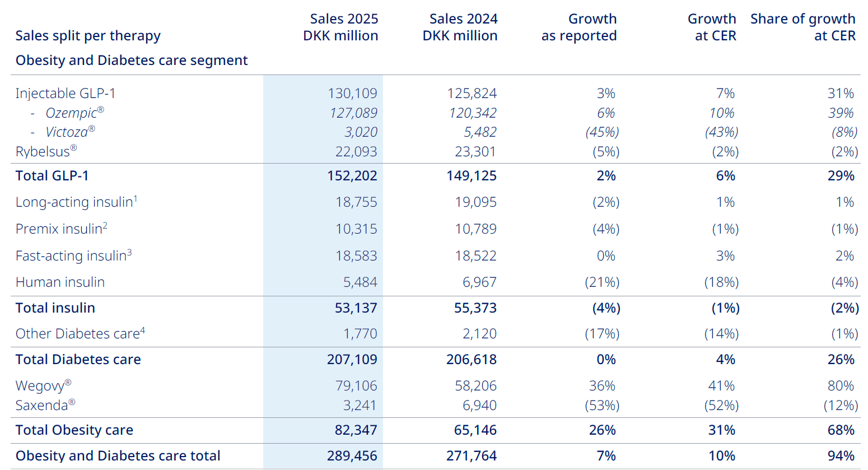The image size is (868, 470).
Task: Select 'Other Diabetes care' row label
Action: tap(80, 333)
